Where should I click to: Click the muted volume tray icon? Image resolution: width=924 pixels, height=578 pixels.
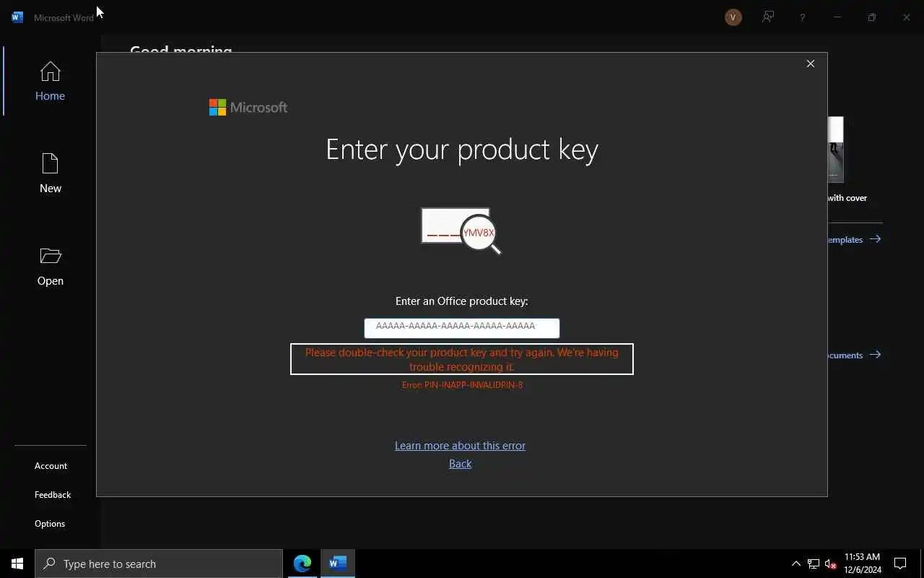point(830,564)
